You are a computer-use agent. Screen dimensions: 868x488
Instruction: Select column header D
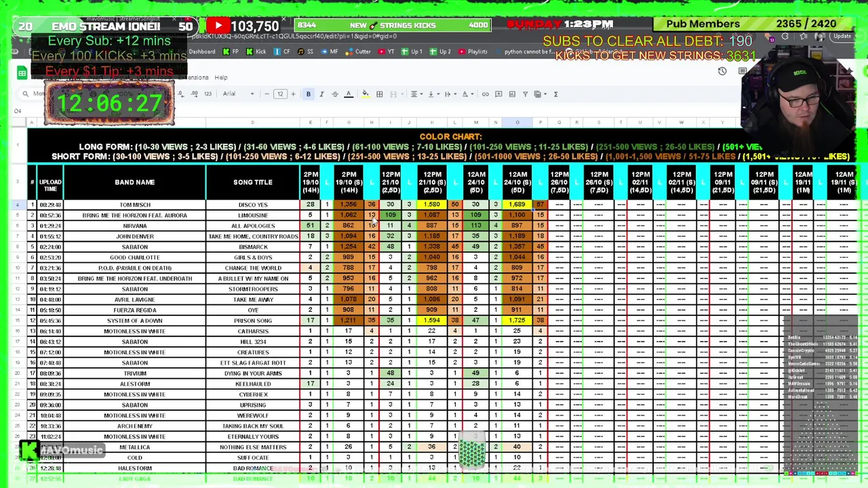pos(253,123)
